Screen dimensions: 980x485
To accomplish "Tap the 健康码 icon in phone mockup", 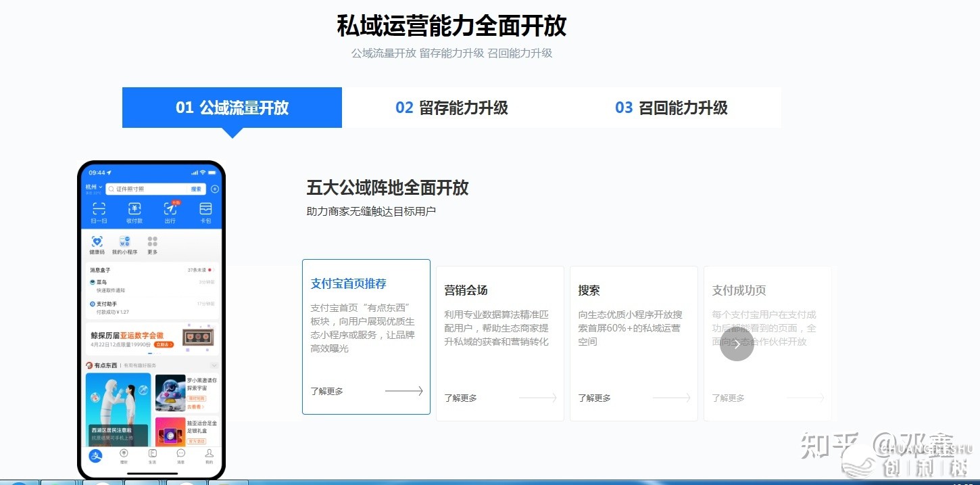I will 97,241.
